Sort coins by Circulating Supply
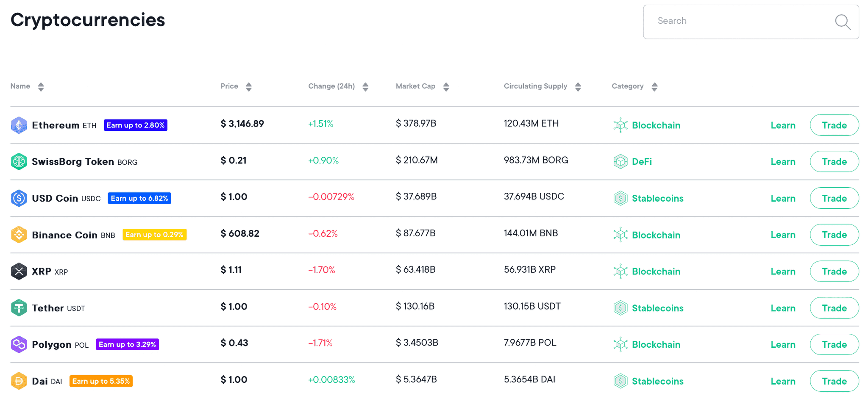 pos(578,86)
